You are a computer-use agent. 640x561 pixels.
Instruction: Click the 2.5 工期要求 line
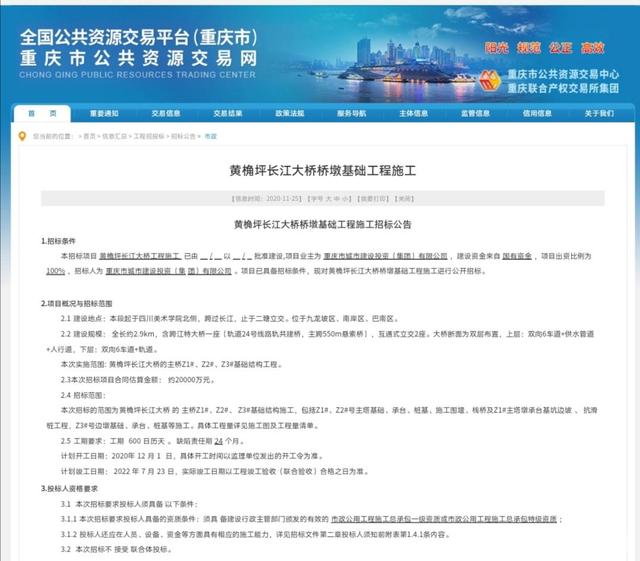pyautogui.click(x=153, y=441)
